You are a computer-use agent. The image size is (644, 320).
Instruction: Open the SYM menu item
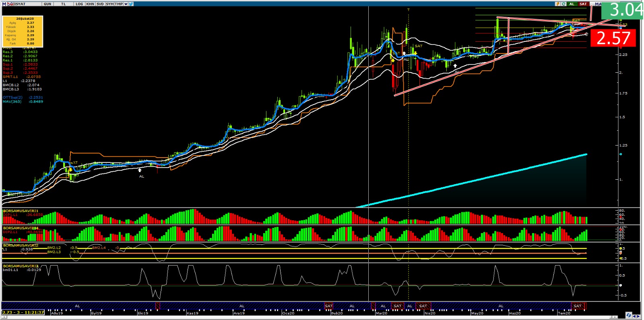click(109, 4)
